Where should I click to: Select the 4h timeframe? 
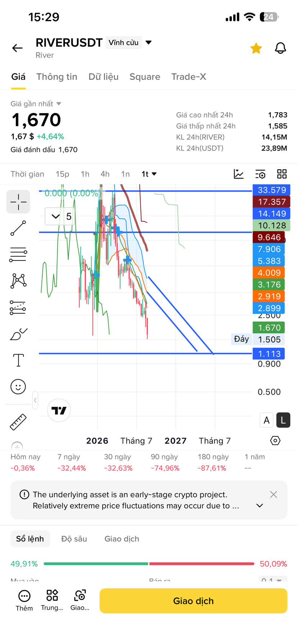pyautogui.click(x=105, y=174)
